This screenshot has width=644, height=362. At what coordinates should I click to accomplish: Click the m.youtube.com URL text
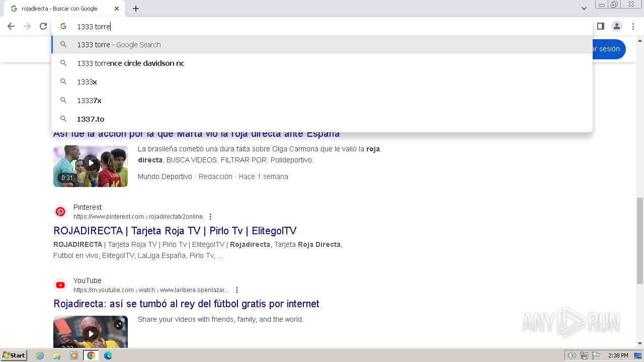point(151,290)
